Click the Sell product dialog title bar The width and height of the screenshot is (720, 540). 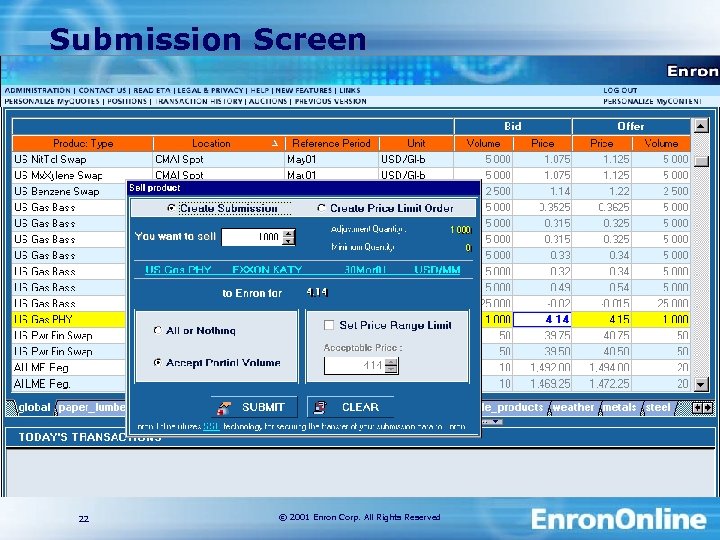303,188
